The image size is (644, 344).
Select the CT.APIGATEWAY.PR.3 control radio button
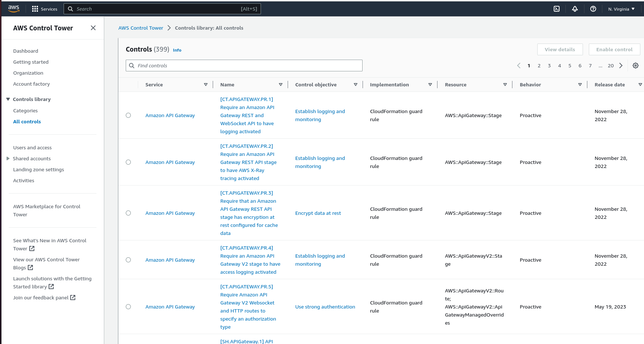pyautogui.click(x=128, y=213)
